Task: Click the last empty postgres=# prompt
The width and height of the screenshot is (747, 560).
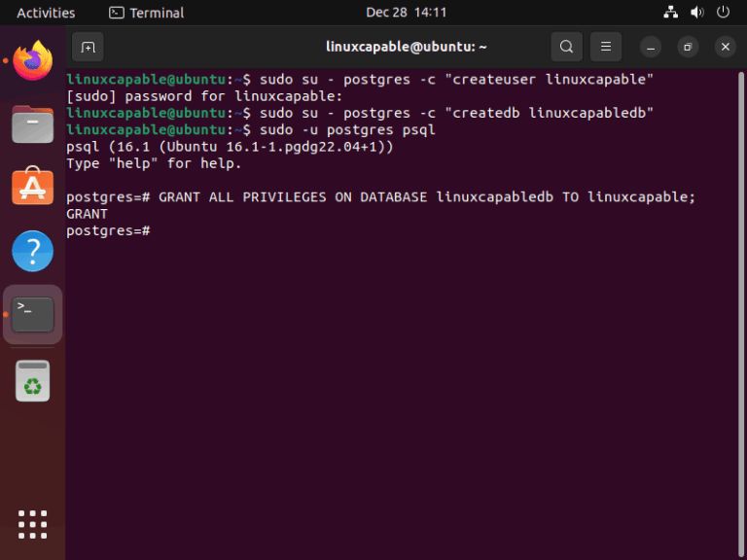Action: 108,231
